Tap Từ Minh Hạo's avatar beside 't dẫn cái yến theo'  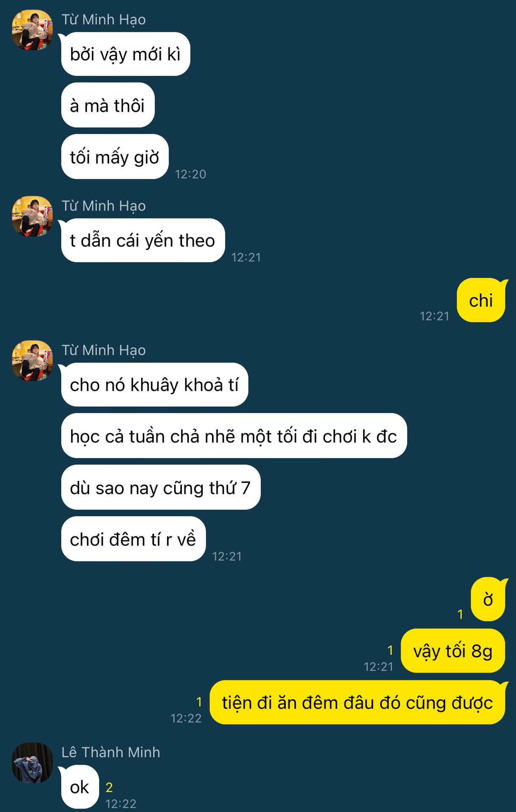[x=32, y=216]
